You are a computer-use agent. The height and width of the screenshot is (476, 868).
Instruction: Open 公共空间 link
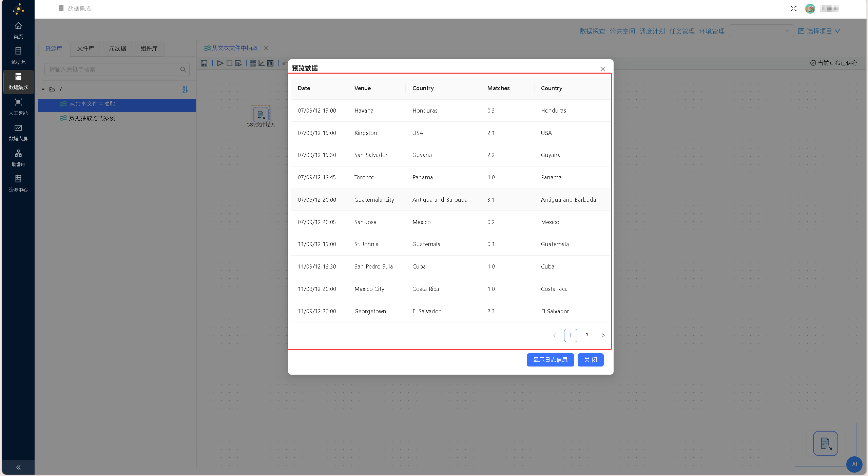pyautogui.click(x=622, y=31)
